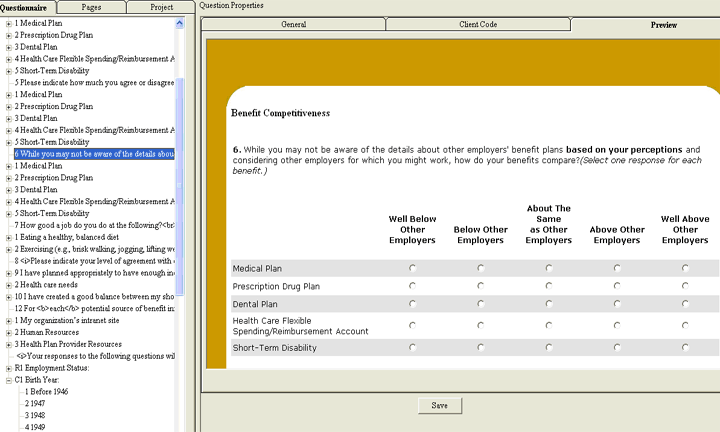Image resolution: width=720 pixels, height=432 pixels.
Task: Choose Well Above Other Employers for Short-Term Disability
Action: click(x=685, y=347)
